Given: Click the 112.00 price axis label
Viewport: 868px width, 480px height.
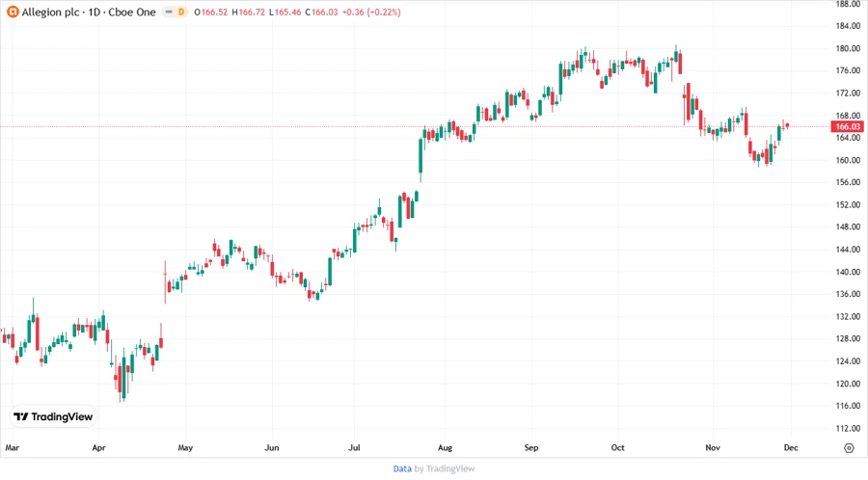Looking at the screenshot, I should (848, 428).
